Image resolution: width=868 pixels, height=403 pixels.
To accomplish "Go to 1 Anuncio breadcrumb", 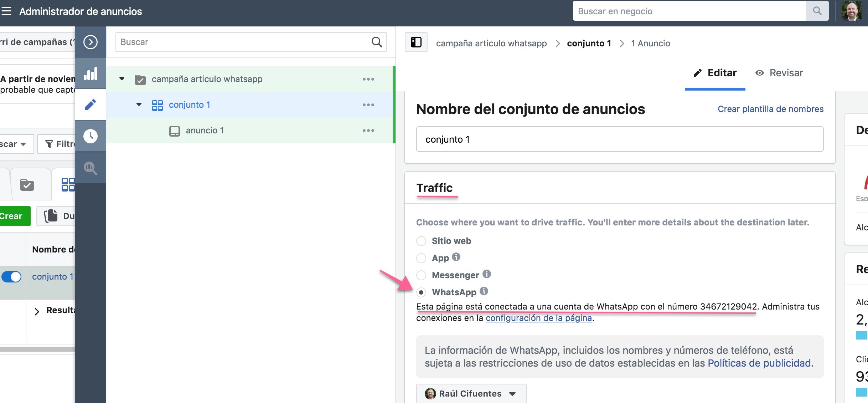I will coord(650,43).
